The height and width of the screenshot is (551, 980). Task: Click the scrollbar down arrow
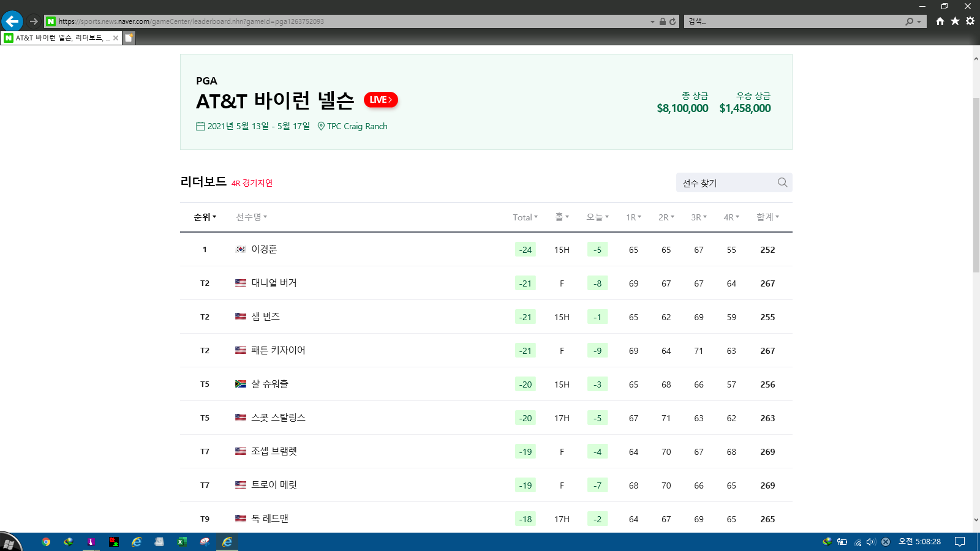click(x=976, y=520)
